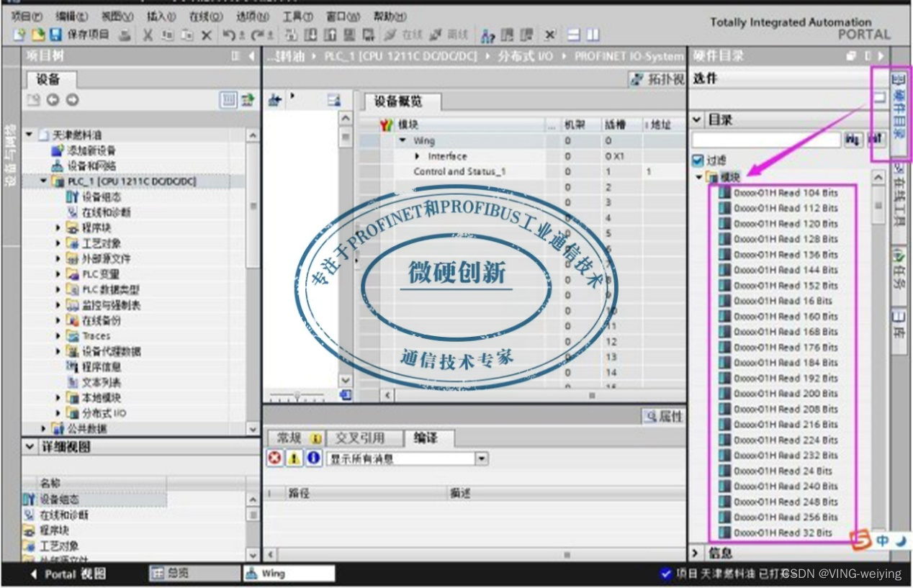Click the Print icon in toolbar
913x588 pixels.
[125, 35]
